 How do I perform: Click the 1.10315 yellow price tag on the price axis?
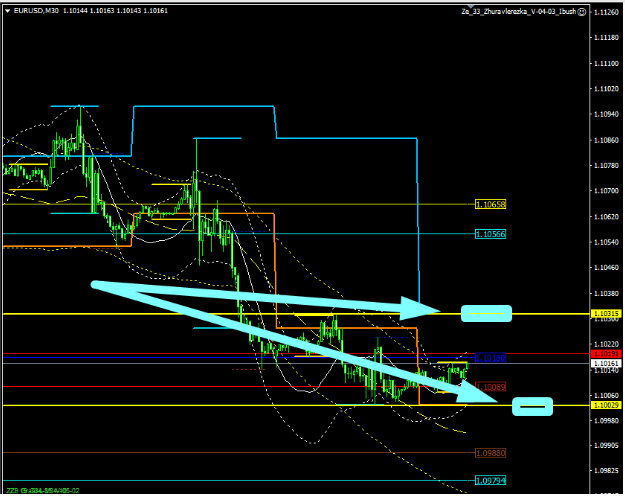[x=606, y=314]
